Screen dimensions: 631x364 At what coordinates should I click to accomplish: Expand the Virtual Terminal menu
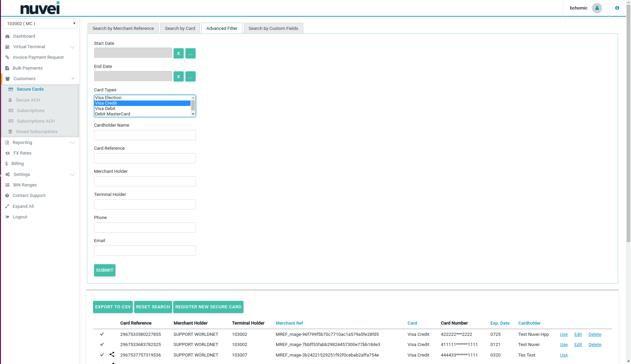[72, 47]
